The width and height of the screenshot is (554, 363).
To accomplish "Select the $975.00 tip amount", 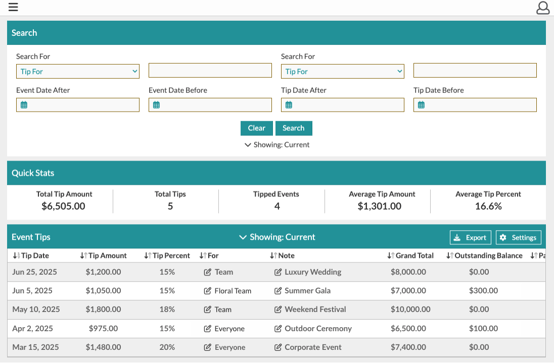I will point(103,329).
